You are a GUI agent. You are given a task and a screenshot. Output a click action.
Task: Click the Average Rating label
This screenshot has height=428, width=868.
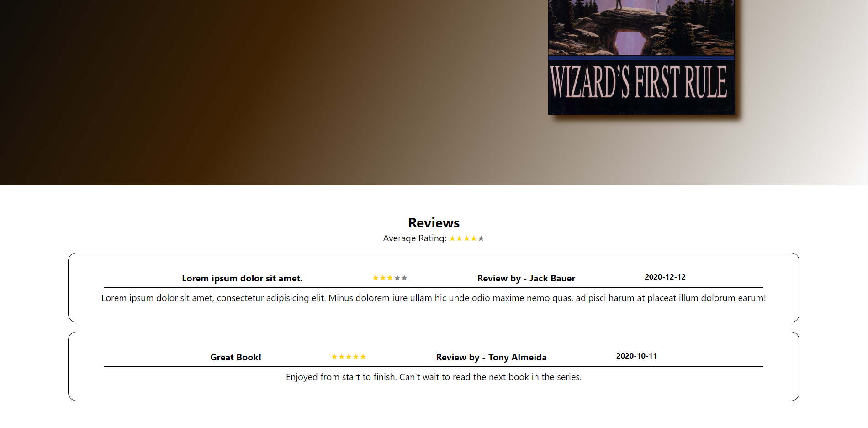click(414, 238)
